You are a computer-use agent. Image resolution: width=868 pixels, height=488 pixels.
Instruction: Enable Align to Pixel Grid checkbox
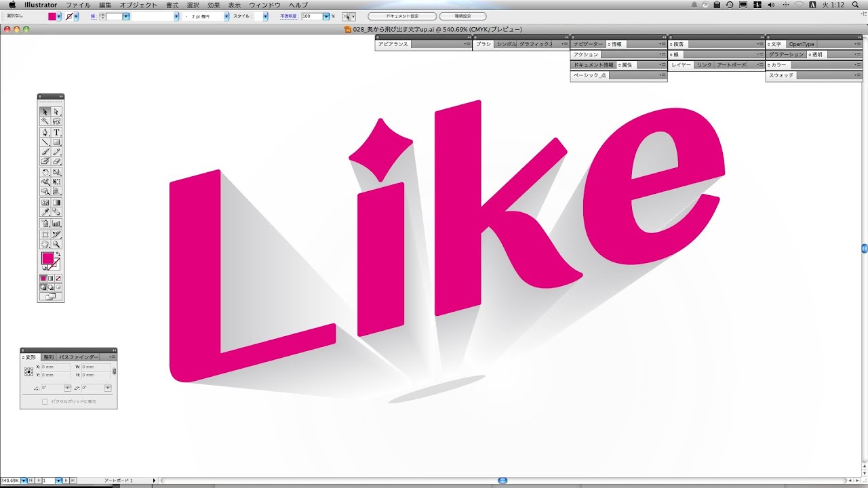pyautogui.click(x=45, y=401)
